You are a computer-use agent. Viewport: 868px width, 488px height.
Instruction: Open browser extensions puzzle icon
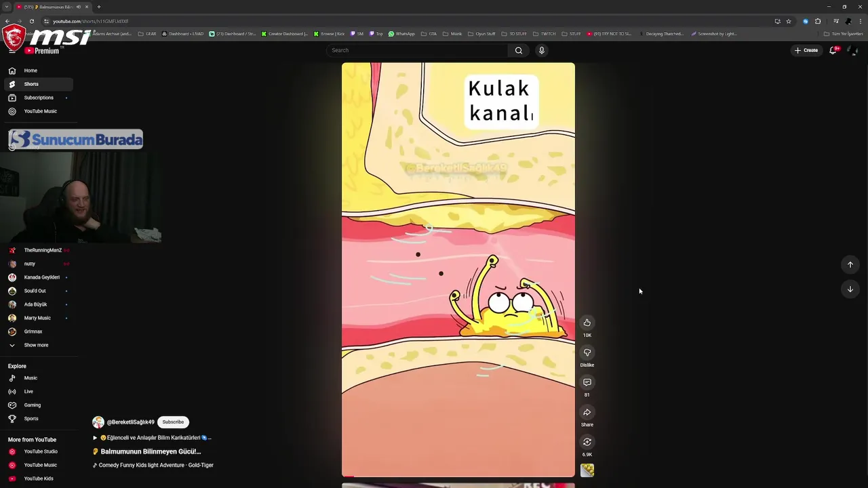click(x=818, y=21)
